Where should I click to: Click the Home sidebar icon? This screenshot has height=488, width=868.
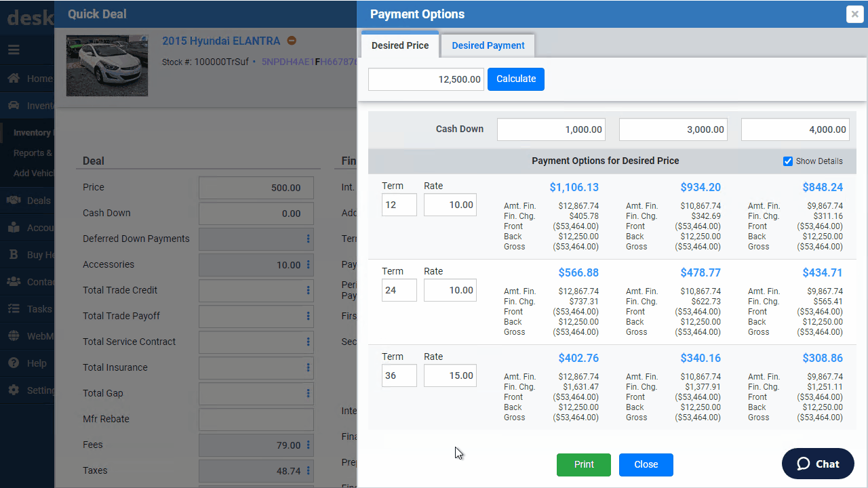click(x=14, y=79)
